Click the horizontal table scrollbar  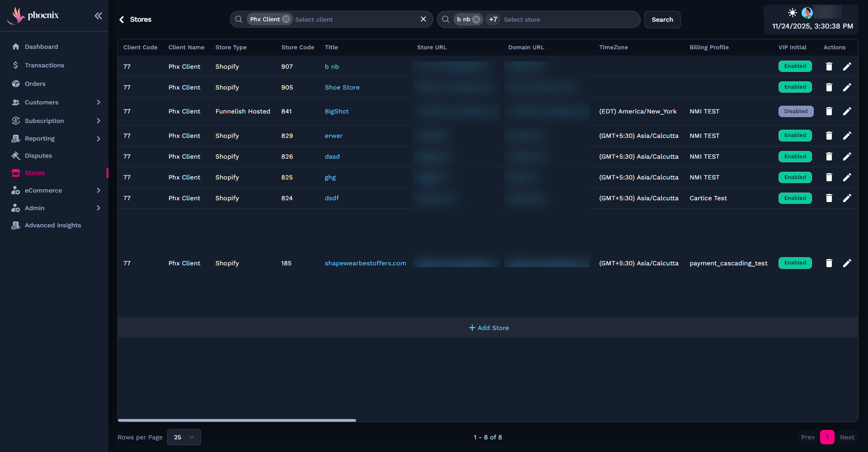pyautogui.click(x=237, y=420)
